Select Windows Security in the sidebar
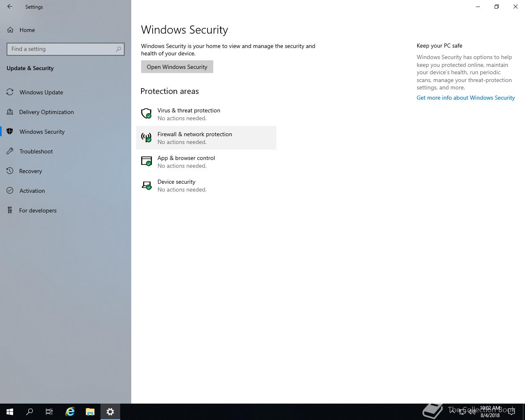This screenshot has width=525, height=420. (x=66, y=132)
